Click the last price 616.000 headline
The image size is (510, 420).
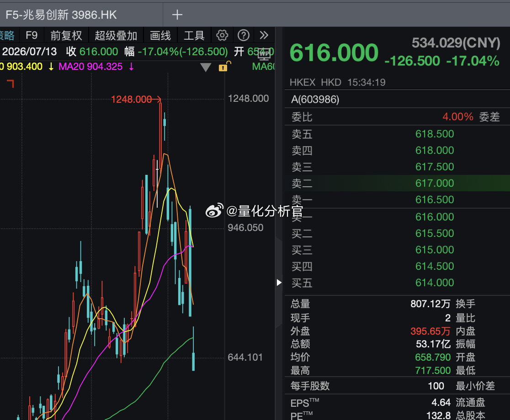(x=334, y=52)
